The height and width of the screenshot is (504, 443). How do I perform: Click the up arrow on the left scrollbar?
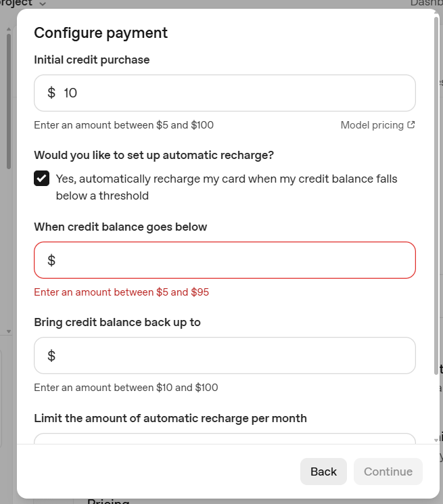click(9, 29)
